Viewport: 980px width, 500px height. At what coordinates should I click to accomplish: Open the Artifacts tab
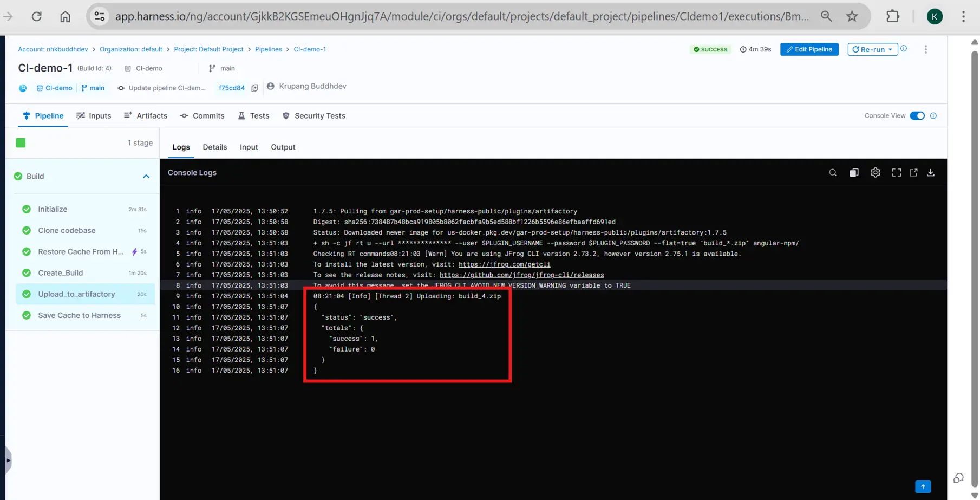(x=146, y=116)
